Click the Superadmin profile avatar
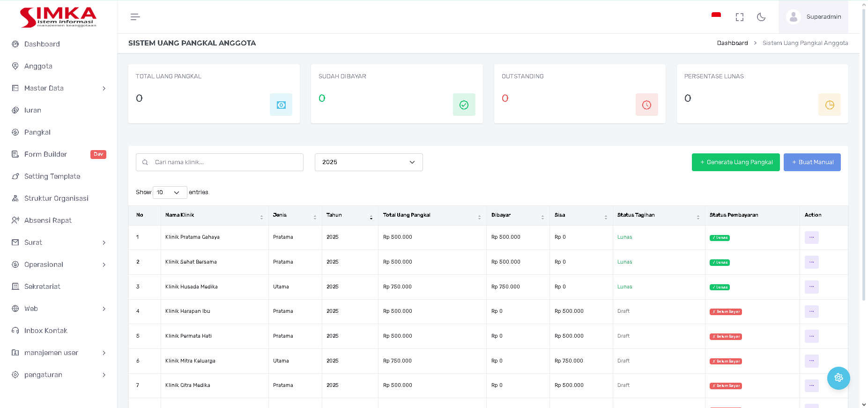The width and height of the screenshot is (868, 408). (793, 17)
